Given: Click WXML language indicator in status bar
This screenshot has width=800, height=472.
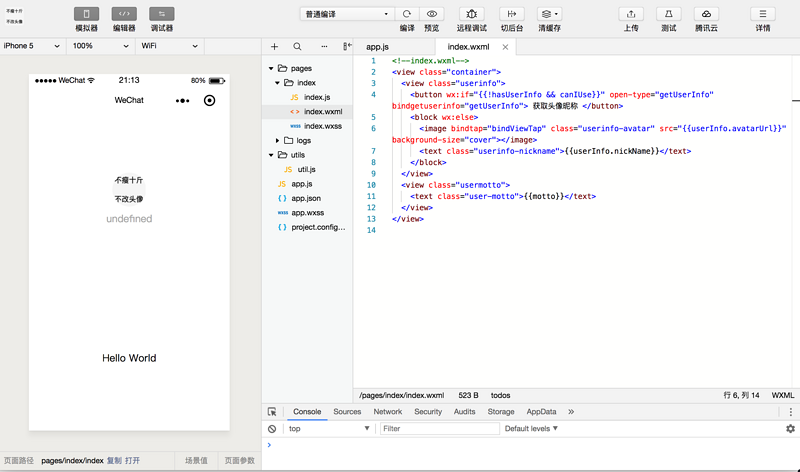Looking at the screenshot, I should pos(783,395).
